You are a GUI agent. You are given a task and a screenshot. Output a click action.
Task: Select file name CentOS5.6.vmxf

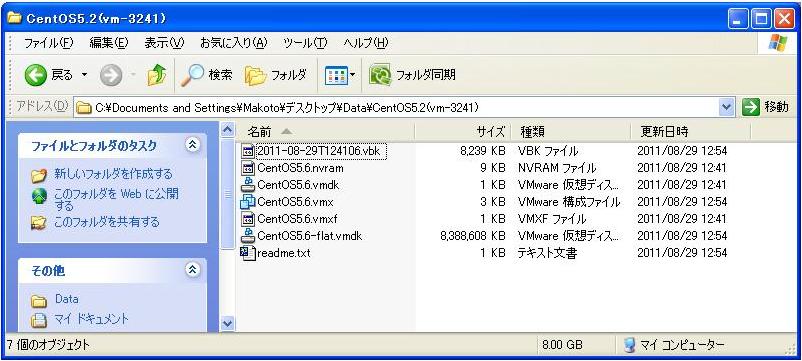coord(297,219)
